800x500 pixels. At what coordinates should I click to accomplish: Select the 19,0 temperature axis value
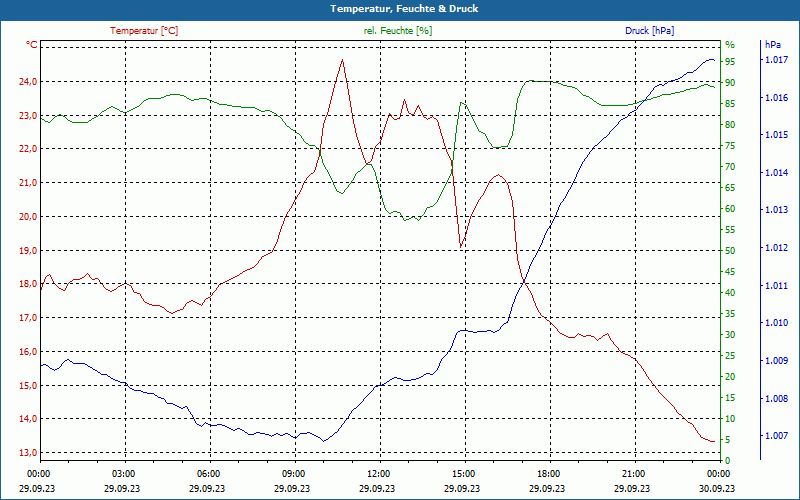pyautogui.click(x=28, y=251)
